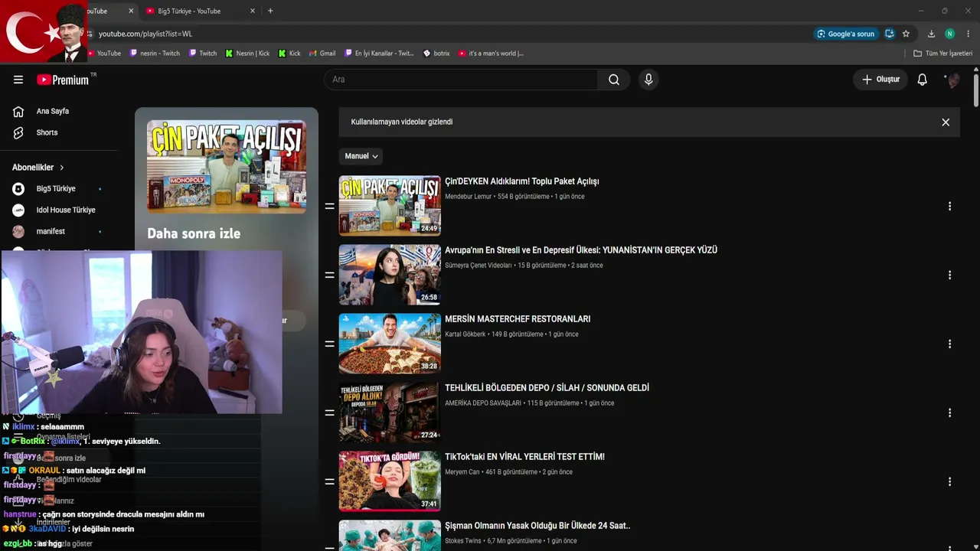This screenshot has height=551, width=980.
Task: Close the Big5 Türkiye tab
Action: coord(253,11)
